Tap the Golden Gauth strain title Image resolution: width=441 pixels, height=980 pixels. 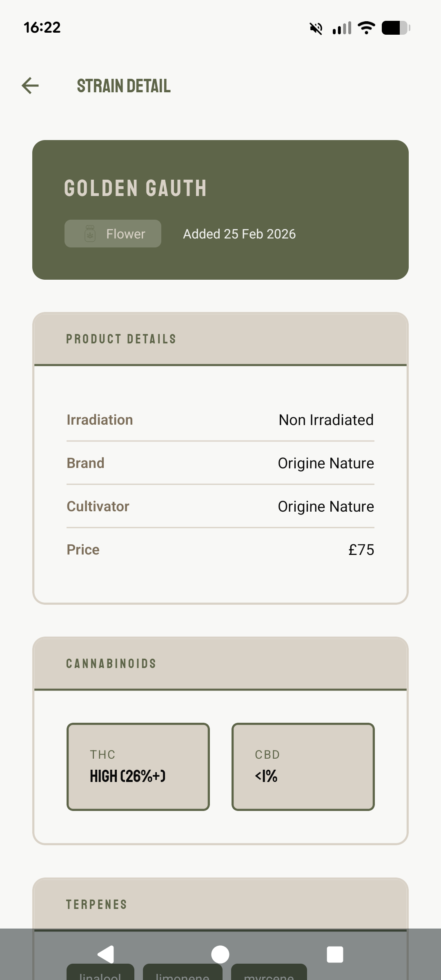pos(135,188)
